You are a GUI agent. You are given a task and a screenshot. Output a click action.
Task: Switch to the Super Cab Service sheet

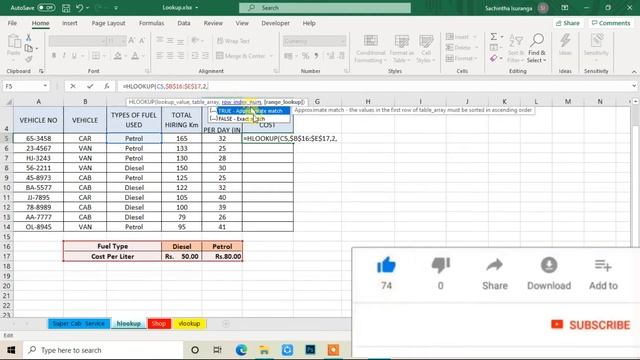tap(79, 324)
